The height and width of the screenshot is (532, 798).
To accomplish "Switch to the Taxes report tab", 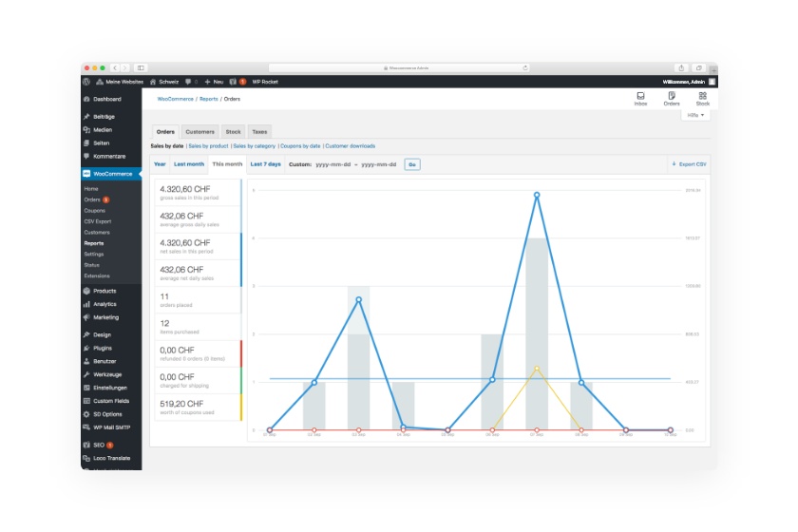I will click(x=259, y=132).
